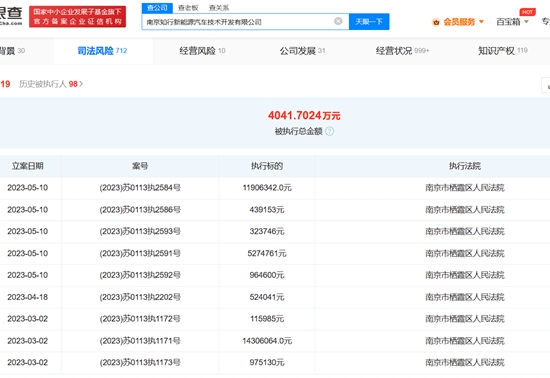The image size is (550, 378).
Task: Open the 知识产权 119 tab
Action: point(503,51)
